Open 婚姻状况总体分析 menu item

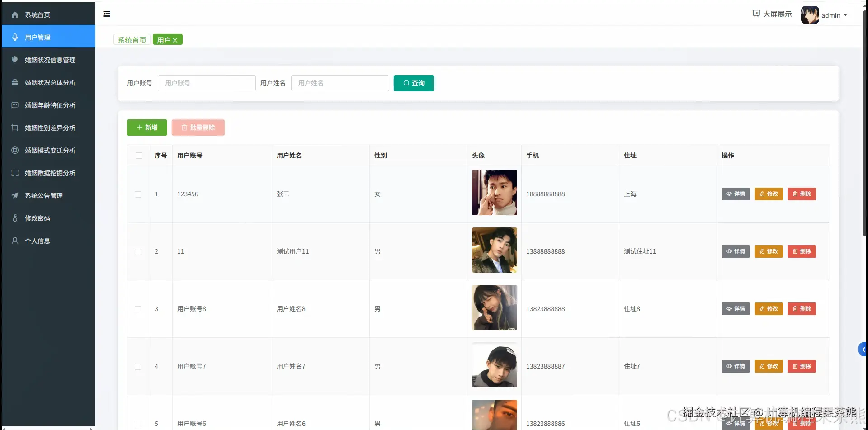point(48,83)
